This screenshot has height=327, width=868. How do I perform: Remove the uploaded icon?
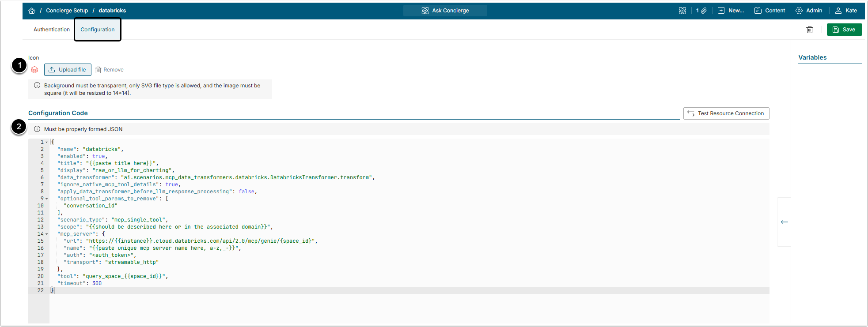click(110, 70)
